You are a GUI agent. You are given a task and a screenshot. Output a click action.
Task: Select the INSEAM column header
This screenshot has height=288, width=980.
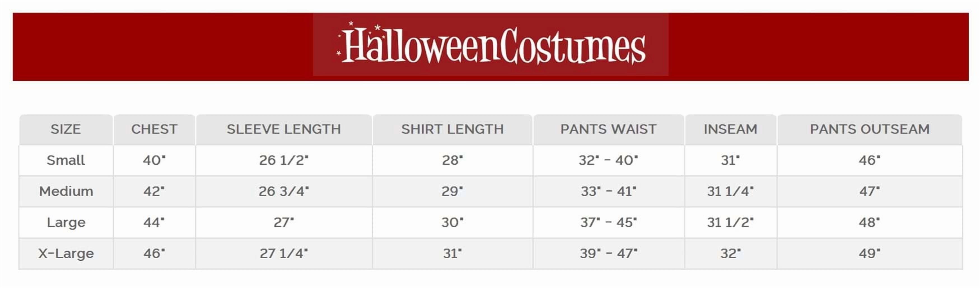[731, 129]
